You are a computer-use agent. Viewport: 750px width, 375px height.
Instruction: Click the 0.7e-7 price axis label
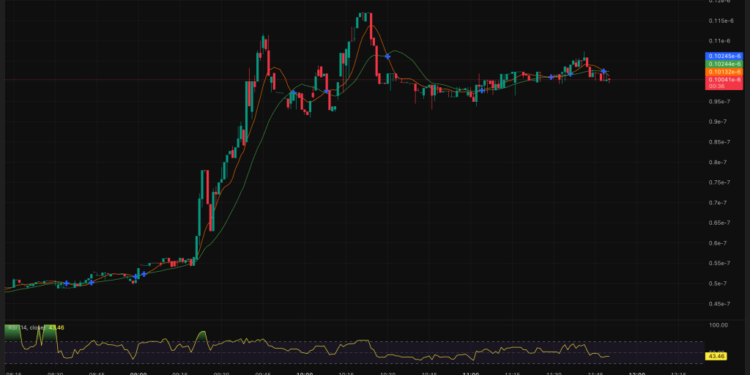pos(717,203)
